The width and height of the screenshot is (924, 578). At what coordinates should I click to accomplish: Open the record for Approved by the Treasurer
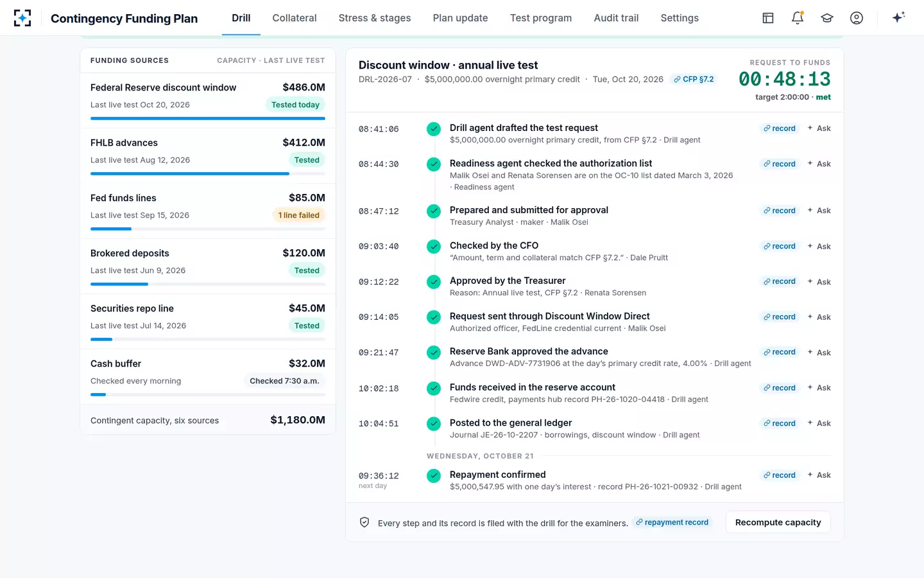[780, 282]
